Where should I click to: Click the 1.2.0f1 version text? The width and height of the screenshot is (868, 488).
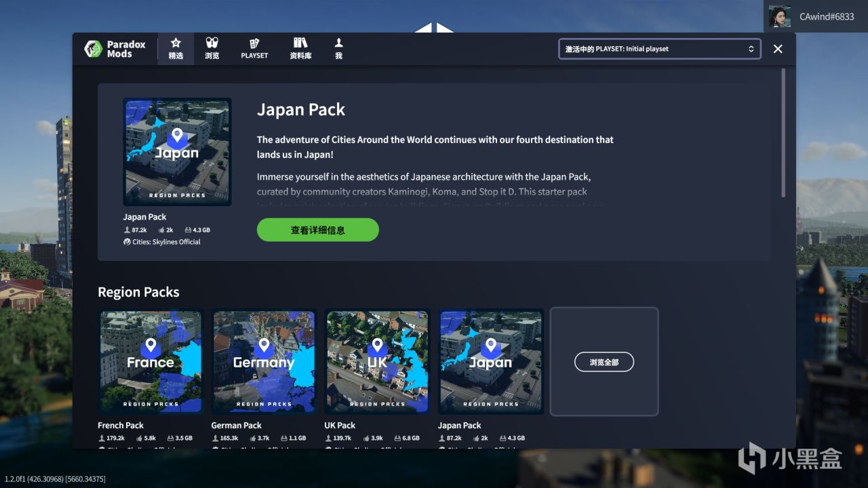pyautogui.click(x=55, y=479)
